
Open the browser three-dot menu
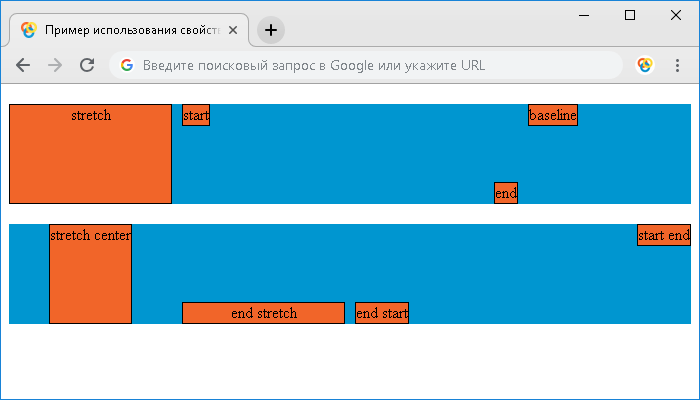coord(677,66)
